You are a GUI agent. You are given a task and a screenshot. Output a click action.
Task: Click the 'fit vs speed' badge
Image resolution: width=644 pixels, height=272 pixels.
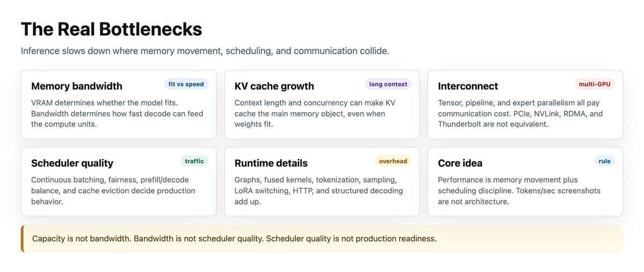(186, 84)
